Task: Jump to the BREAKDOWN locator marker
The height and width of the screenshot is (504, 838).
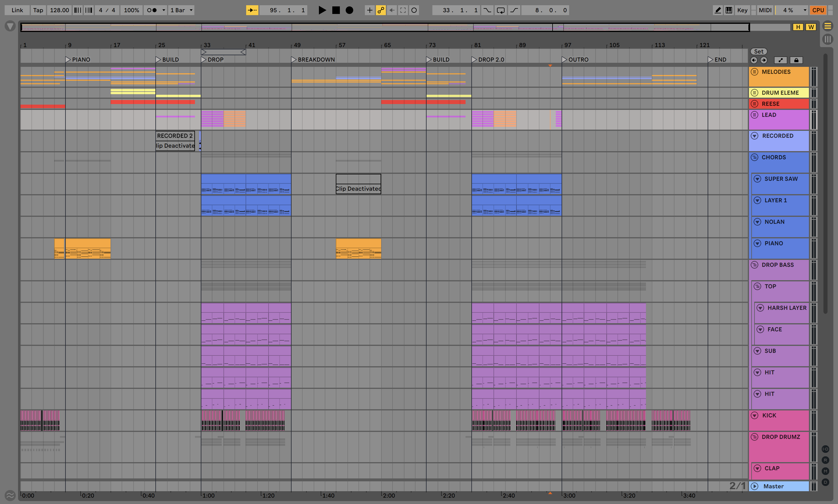Action: [294, 60]
